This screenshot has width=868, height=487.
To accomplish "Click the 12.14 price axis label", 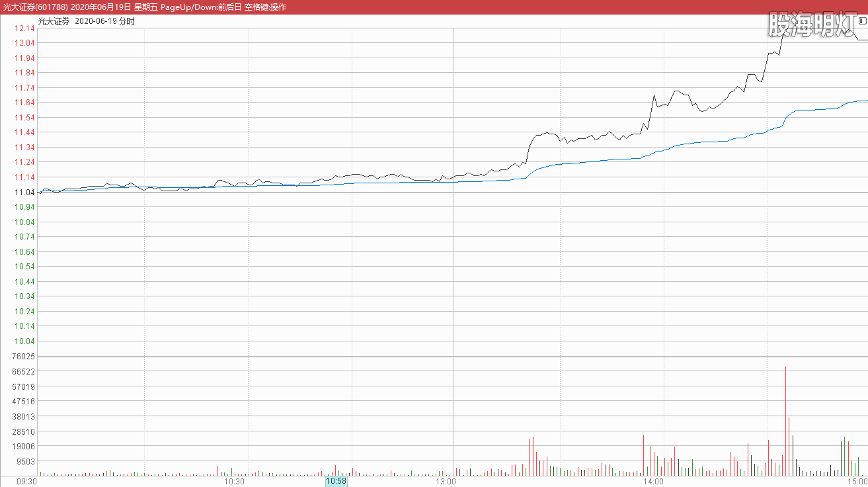I will (x=24, y=28).
